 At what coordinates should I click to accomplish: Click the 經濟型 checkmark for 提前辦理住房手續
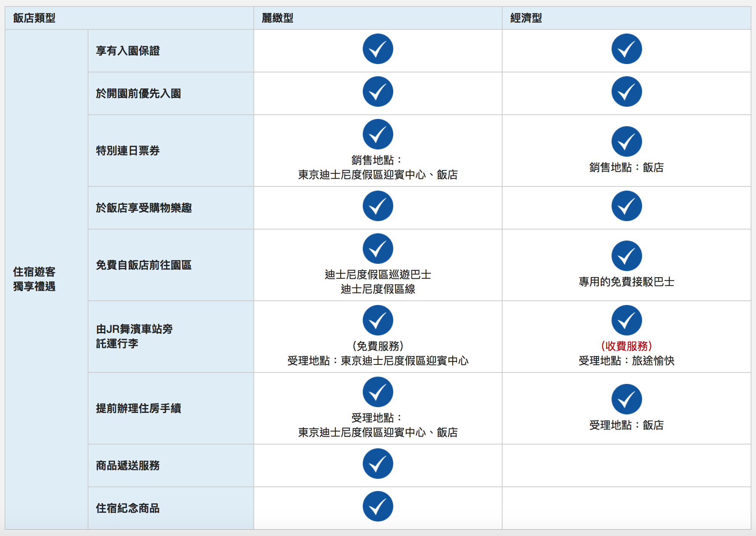point(626,400)
